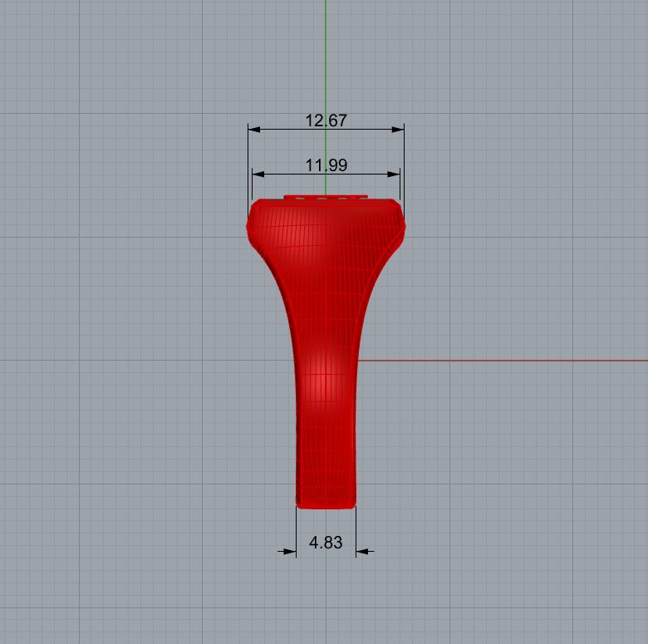Click the left outside arrow of 4.83 dimension
Viewport: 648px width, 644px height.
point(287,552)
